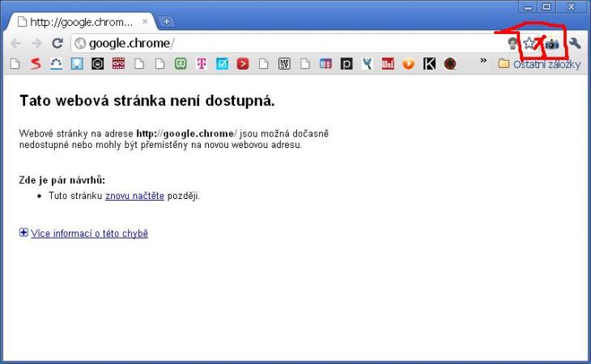Screen dimensions: 591x364
Task: Click the heading Tato webová stránka není dostupná.
Action: coord(147,101)
